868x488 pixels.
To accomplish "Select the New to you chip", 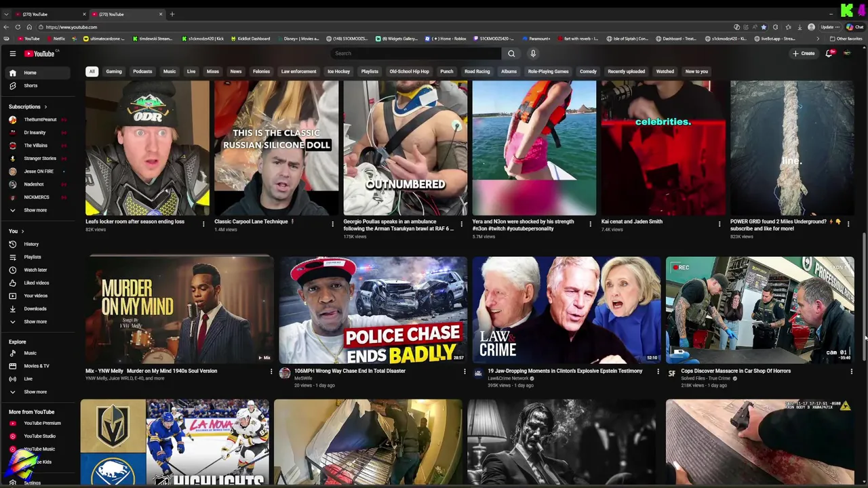I will click(x=696, y=71).
